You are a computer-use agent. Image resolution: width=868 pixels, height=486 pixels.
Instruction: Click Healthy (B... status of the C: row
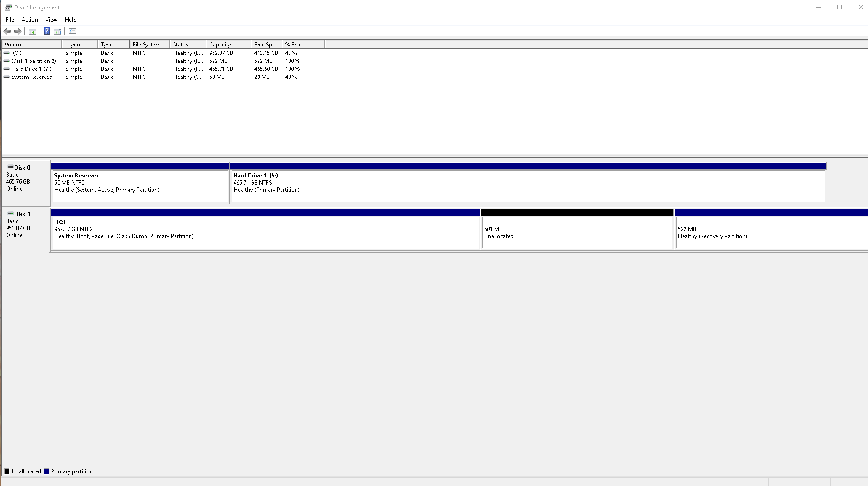[188, 53]
